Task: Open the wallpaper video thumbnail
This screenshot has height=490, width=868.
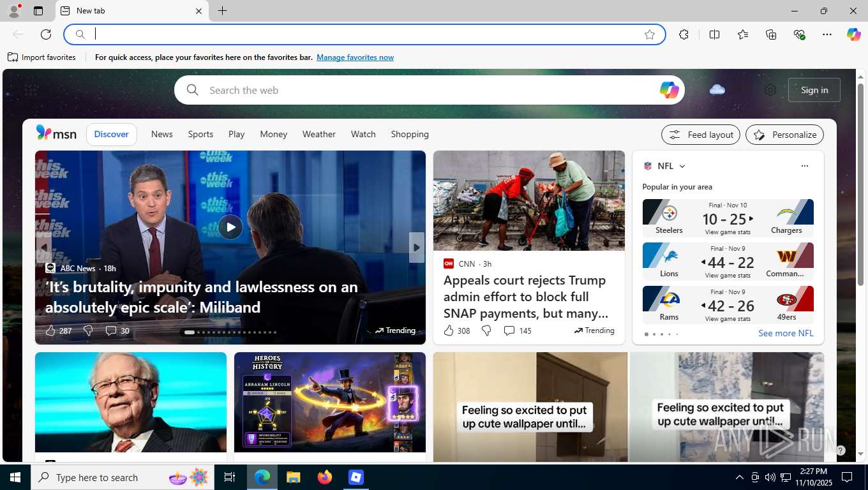Action: pyautogui.click(x=629, y=407)
